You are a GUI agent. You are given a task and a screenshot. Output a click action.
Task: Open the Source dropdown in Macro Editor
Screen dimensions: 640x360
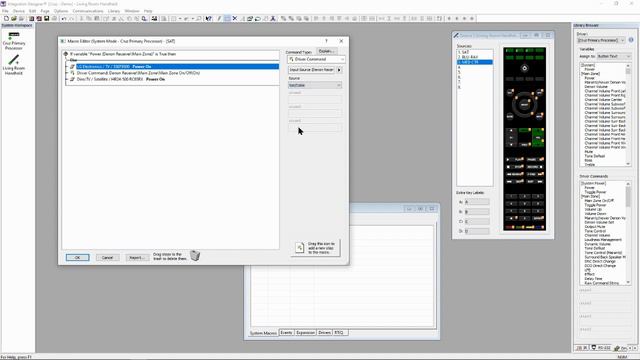[315, 85]
